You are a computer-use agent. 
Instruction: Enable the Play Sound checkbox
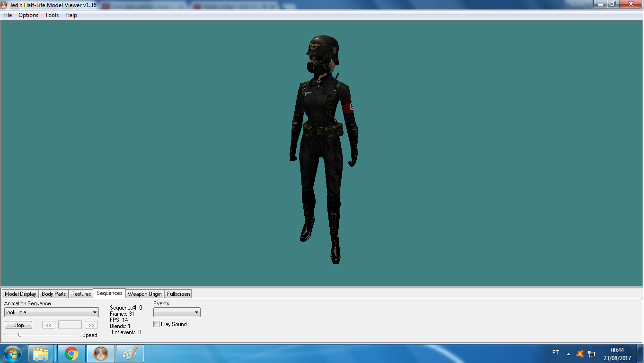tap(157, 324)
